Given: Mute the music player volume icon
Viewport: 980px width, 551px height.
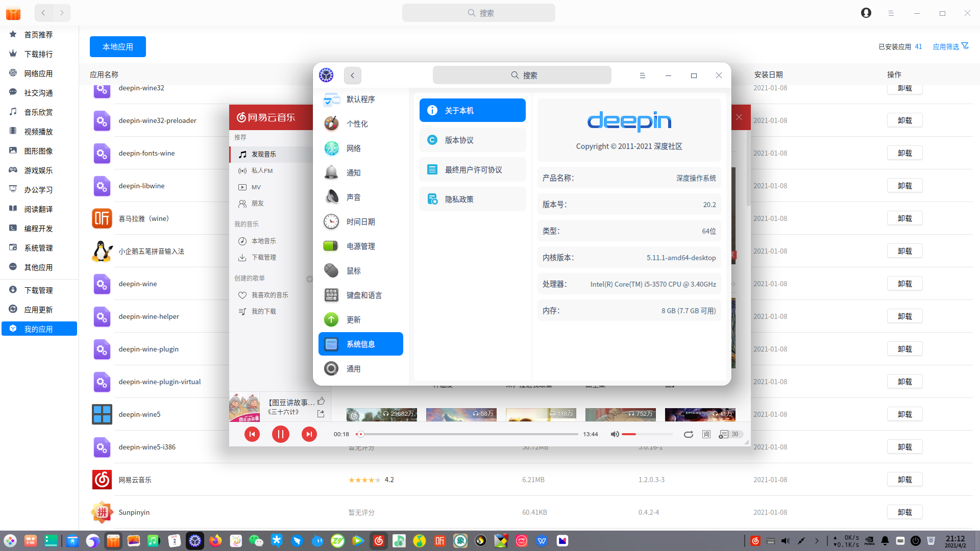Looking at the screenshot, I should point(615,434).
